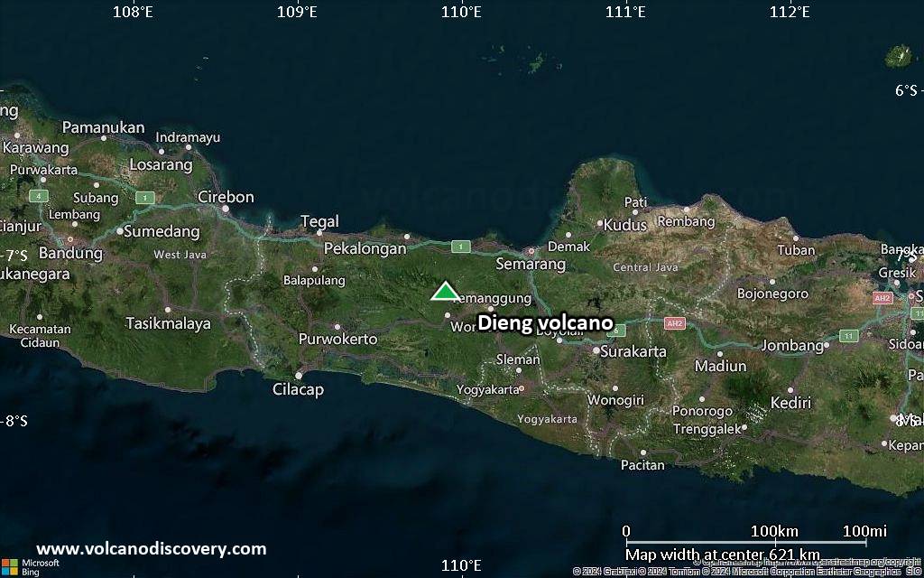Screen dimensions: 924x578
Task: Click the route 4 shield near Purwakarta
Action: [39, 196]
